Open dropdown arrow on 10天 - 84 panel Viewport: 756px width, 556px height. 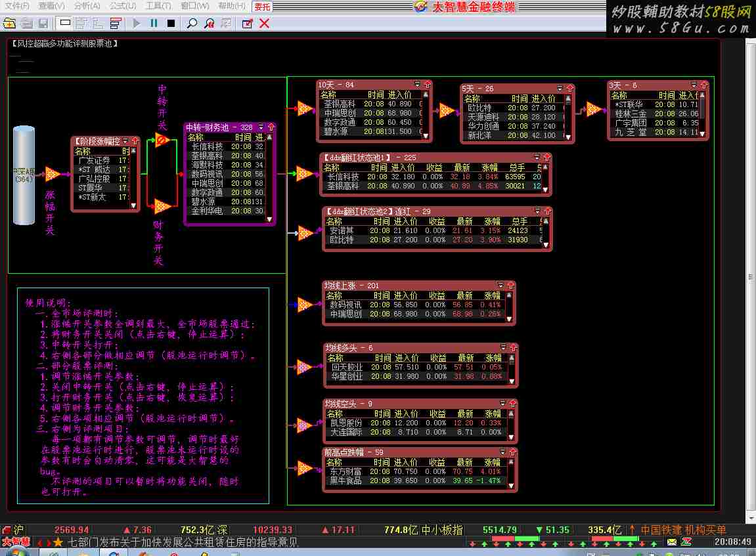coord(418,85)
